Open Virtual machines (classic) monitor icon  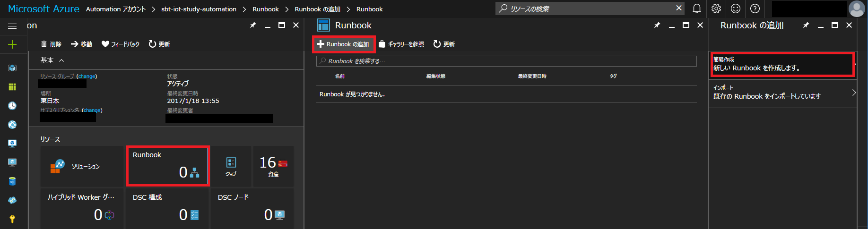(x=12, y=144)
